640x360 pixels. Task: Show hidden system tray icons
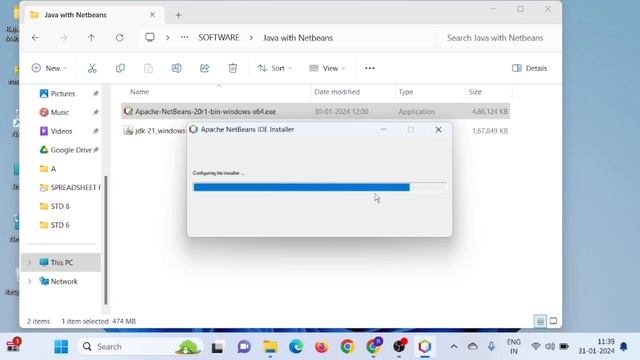[x=453, y=347]
